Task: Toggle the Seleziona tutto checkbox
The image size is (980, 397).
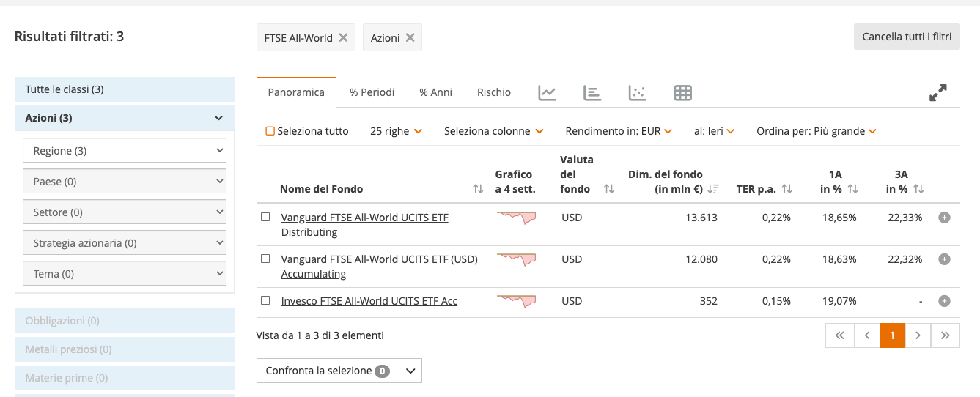Action: click(x=270, y=131)
